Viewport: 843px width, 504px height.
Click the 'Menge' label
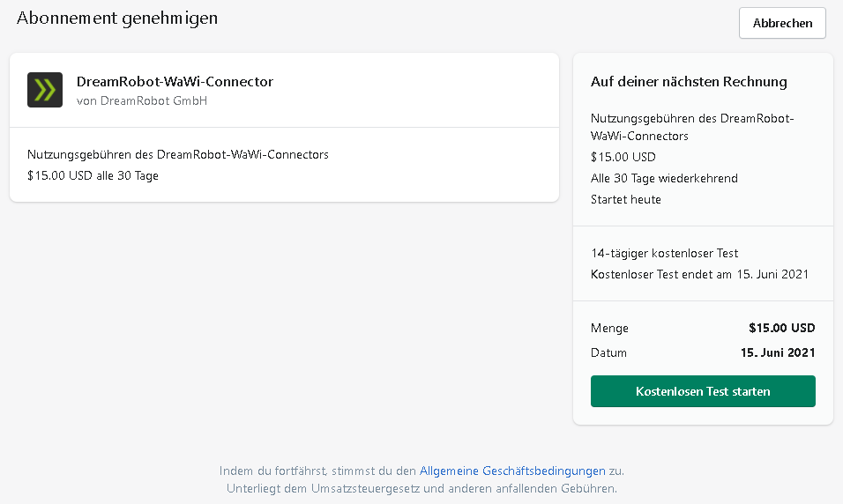click(x=609, y=329)
